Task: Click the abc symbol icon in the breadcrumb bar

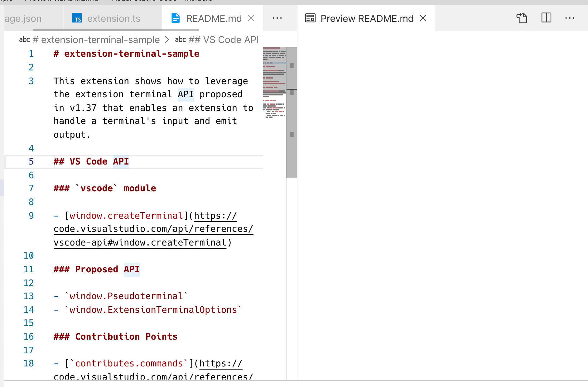Action: click(x=25, y=40)
